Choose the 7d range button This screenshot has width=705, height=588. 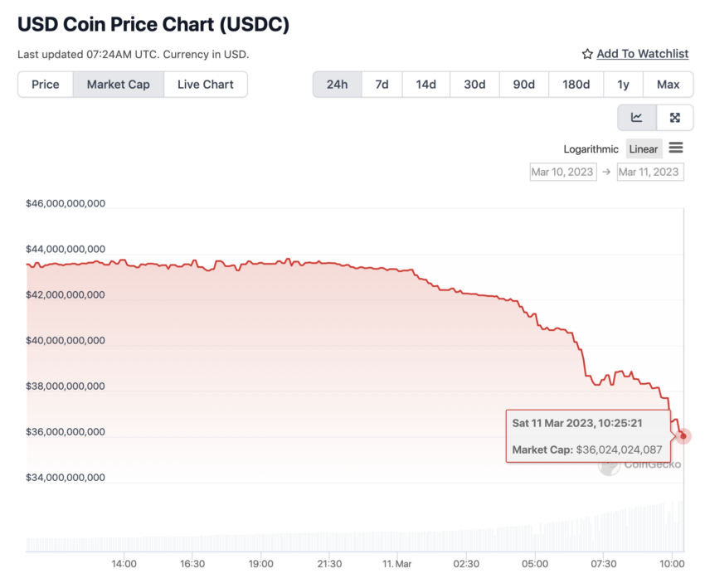382,85
